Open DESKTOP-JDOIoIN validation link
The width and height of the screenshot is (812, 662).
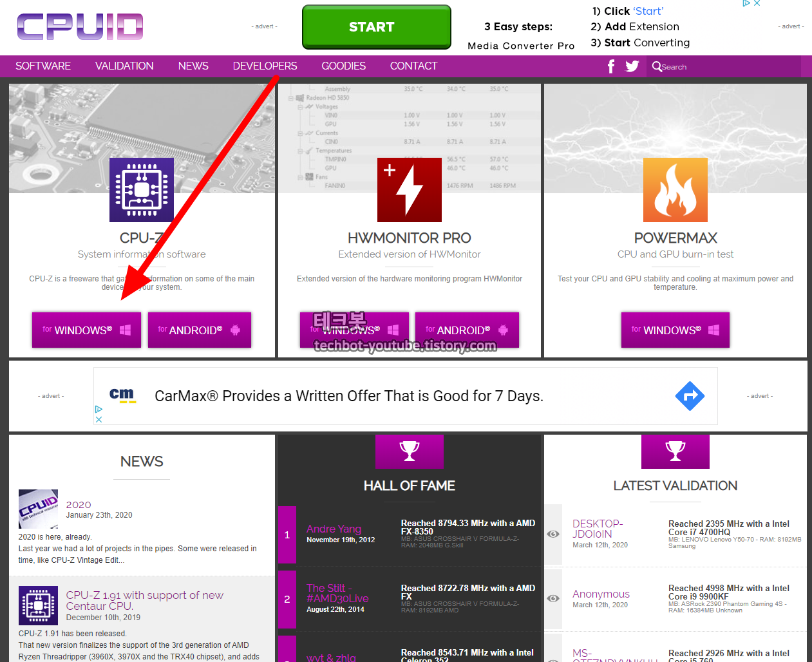(598, 529)
